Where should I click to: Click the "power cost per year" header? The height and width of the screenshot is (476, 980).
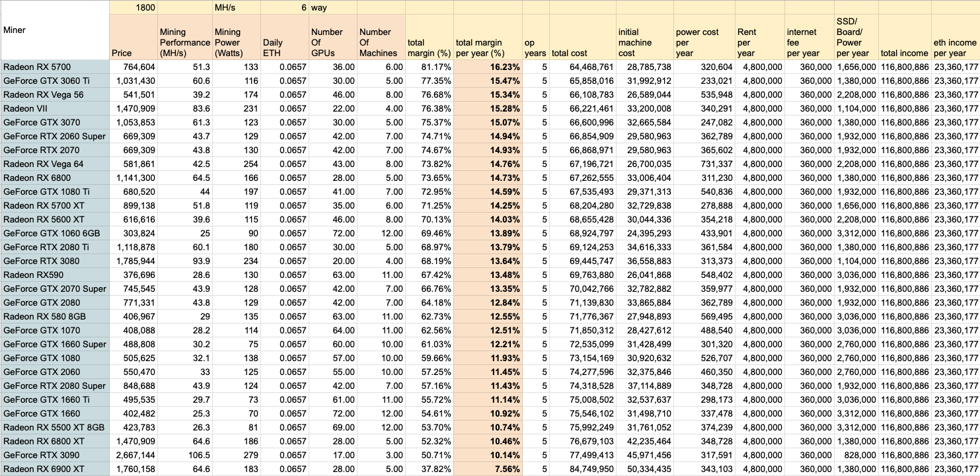[x=703, y=38]
